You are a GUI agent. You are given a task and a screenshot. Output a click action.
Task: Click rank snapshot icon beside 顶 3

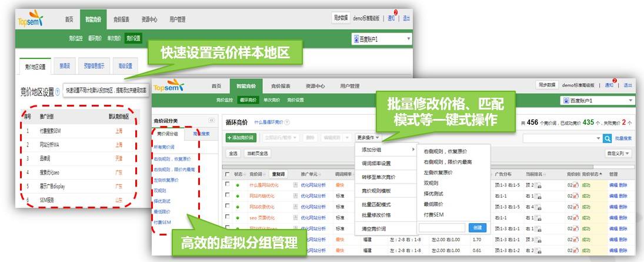(537, 239)
